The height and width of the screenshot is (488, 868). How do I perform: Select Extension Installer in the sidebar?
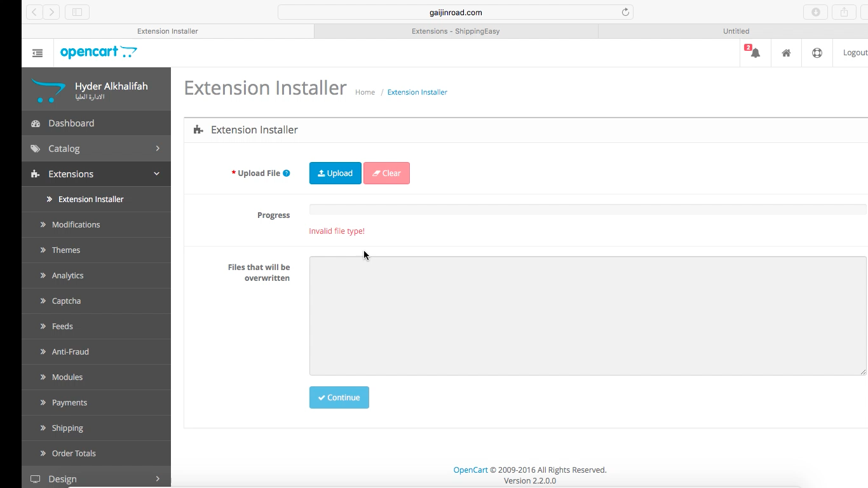click(96, 200)
